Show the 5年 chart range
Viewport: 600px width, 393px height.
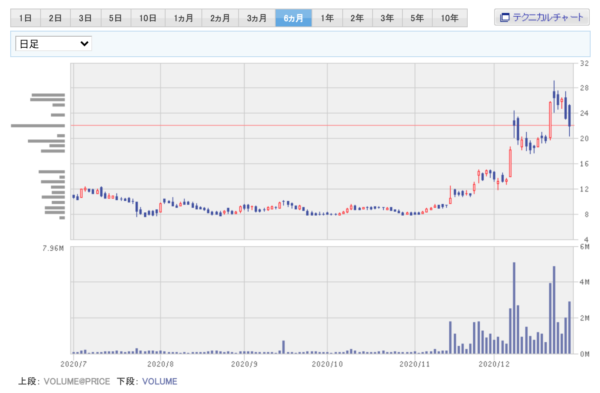[417, 18]
